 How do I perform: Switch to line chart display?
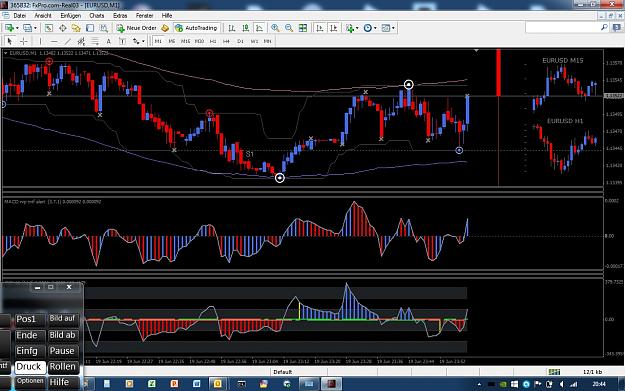(x=259, y=28)
